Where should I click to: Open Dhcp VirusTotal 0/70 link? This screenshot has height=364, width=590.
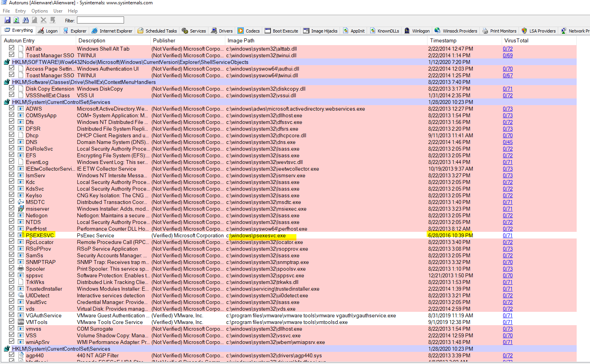[508, 135]
